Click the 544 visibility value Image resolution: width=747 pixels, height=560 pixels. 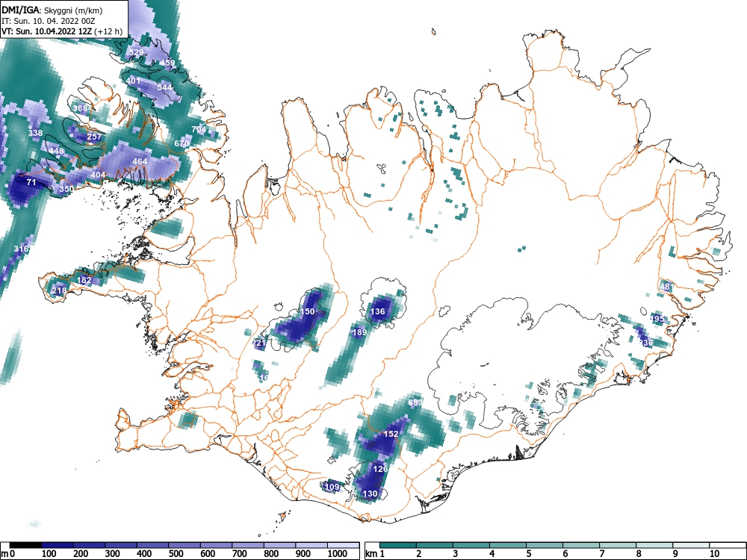(x=164, y=87)
